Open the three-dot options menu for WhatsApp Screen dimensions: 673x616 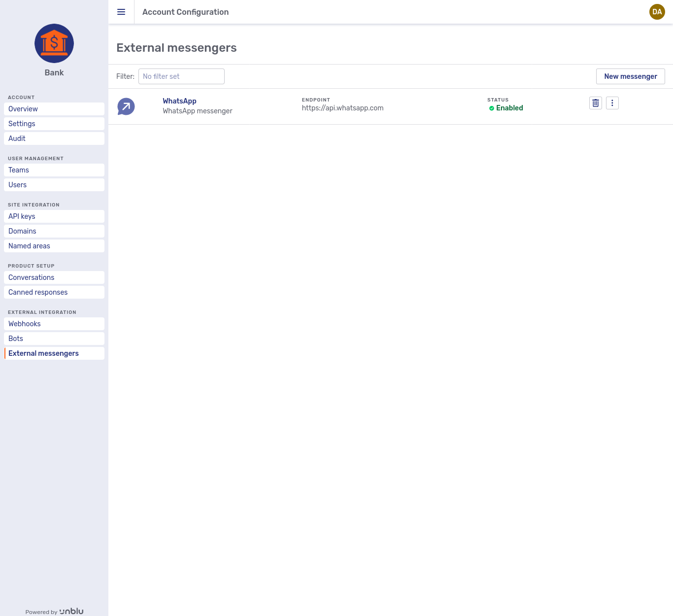pyautogui.click(x=612, y=103)
